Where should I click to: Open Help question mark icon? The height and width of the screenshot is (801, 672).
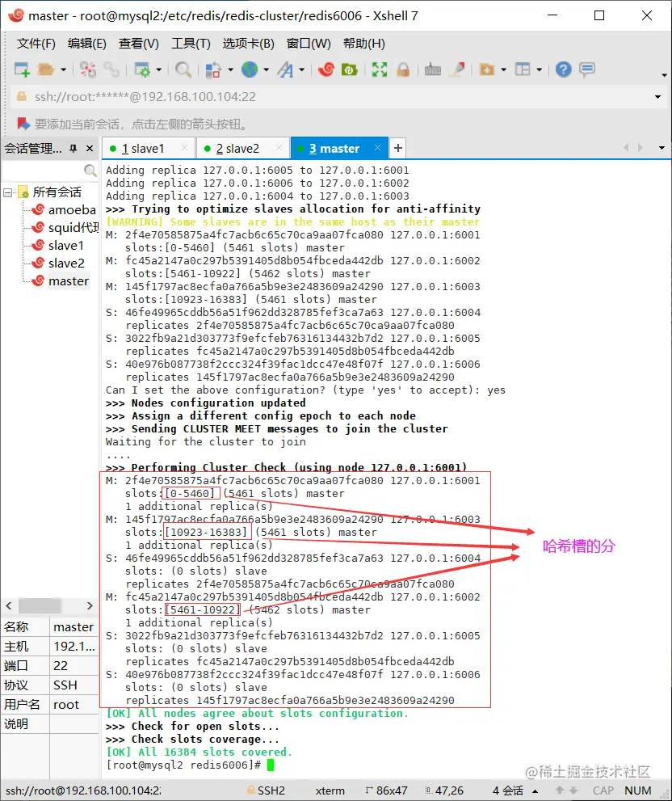(563, 70)
